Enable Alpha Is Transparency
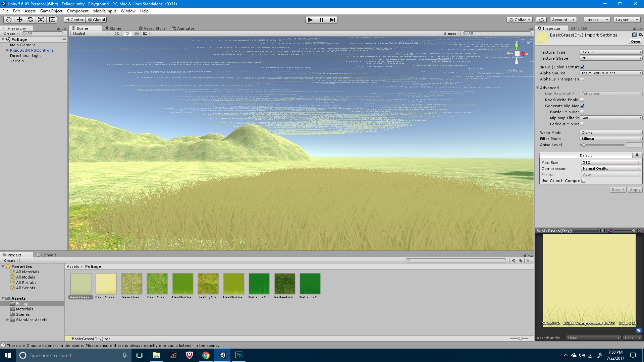Viewport: 644px width, 362px height. click(x=583, y=79)
